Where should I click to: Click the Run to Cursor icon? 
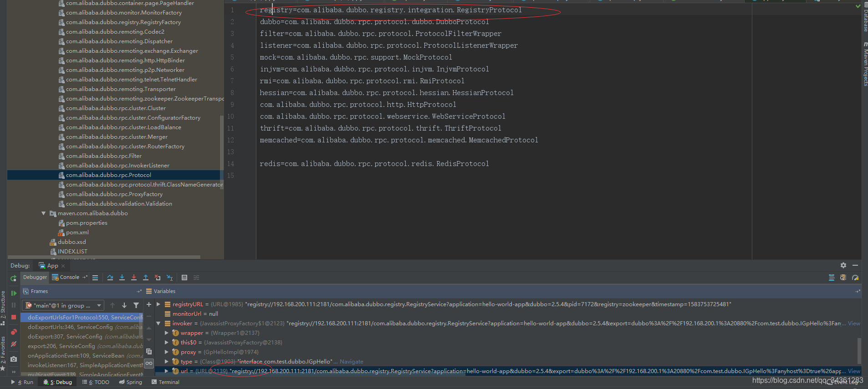click(169, 278)
